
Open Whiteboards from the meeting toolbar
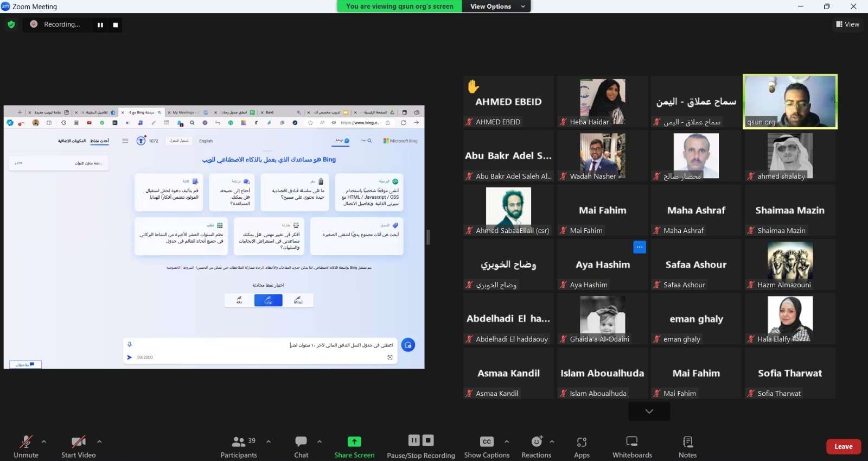coord(632,441)
